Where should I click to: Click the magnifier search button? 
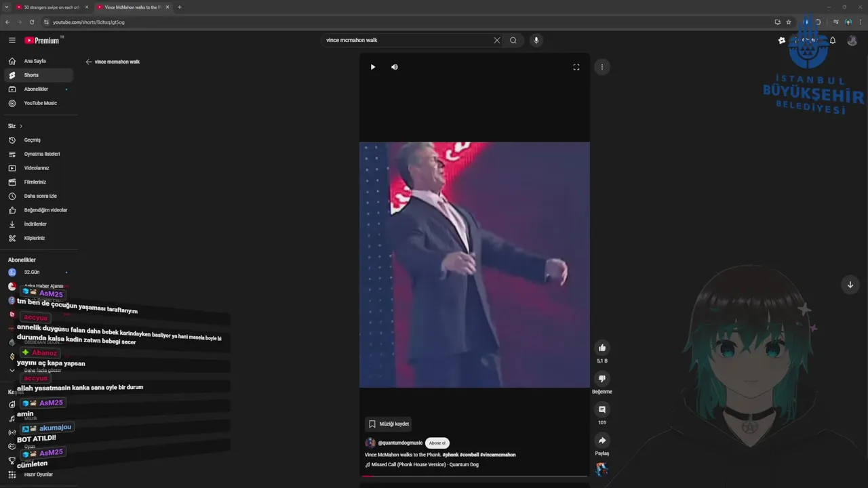click(x=513, y=40)
